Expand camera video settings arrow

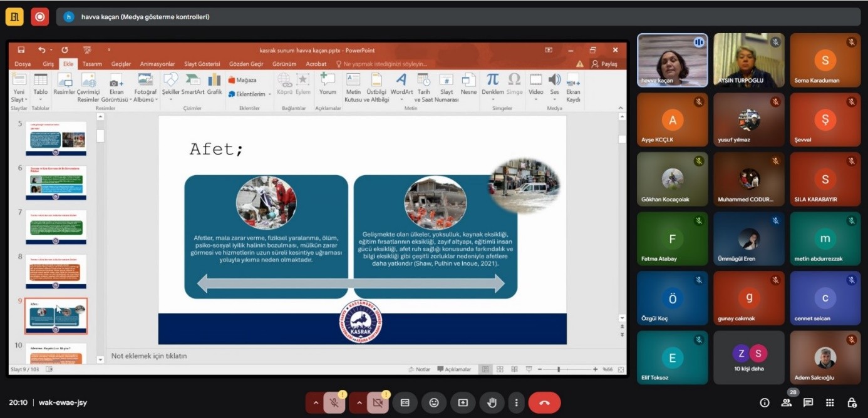pos(358,402)
